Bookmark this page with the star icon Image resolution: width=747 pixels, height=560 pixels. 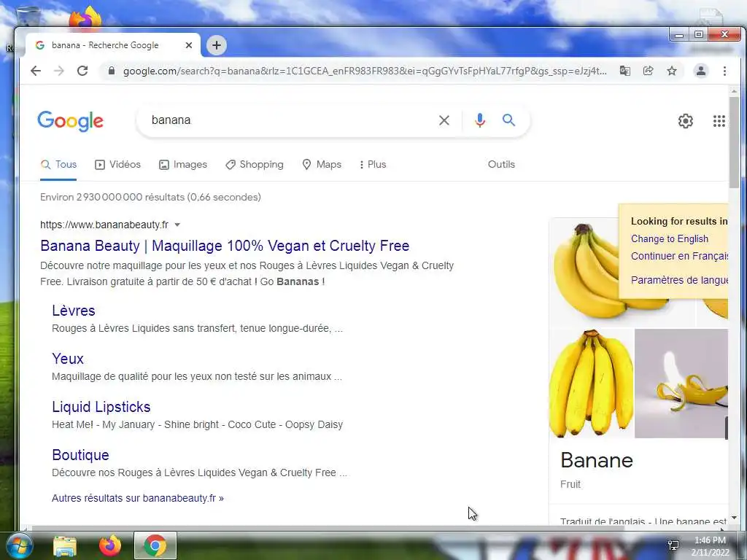(672, 71)
